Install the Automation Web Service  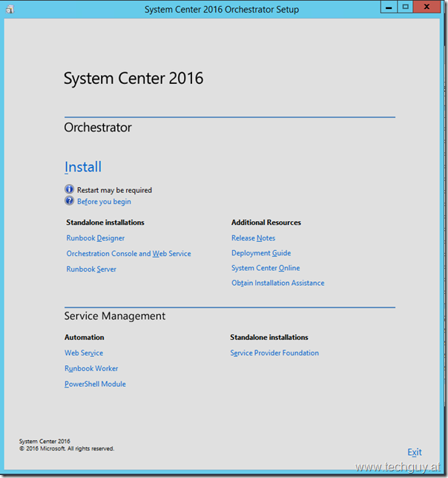point(84,353)
